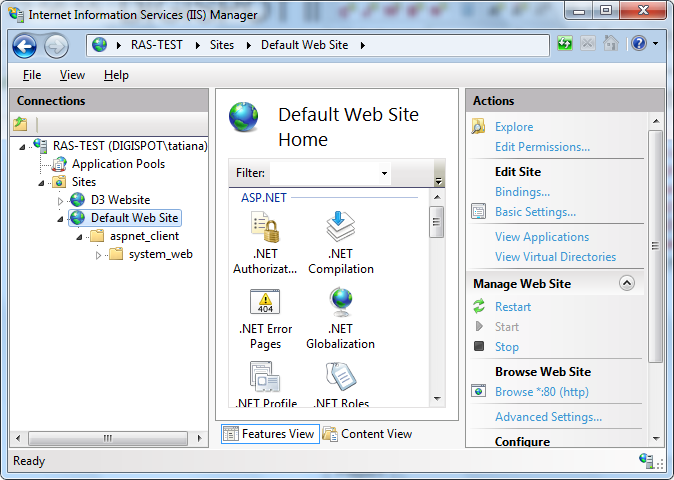Click the grey Start triangle icon
Viewport: 674px width, 480px height.
(x=479, y=327)
